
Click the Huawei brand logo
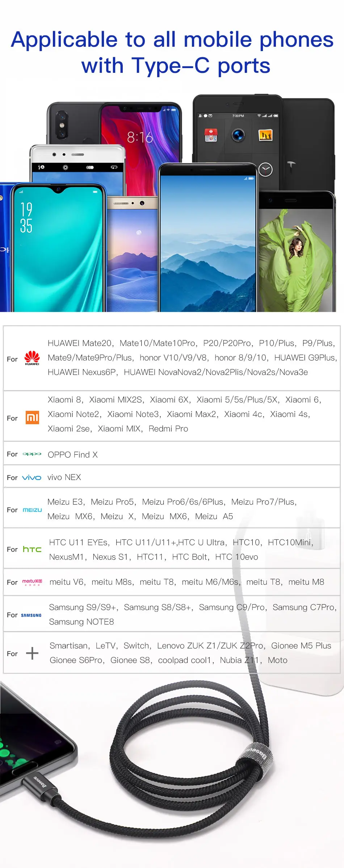32,358
